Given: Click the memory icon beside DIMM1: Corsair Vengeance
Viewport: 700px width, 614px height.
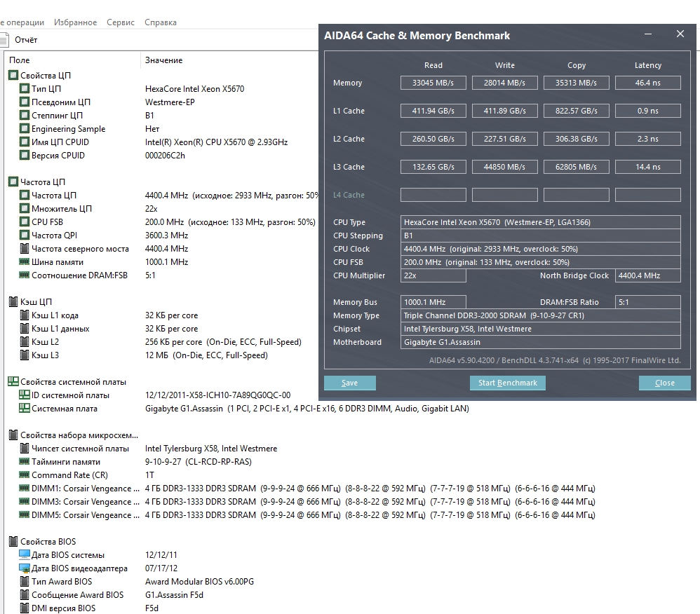Looking at the screenshot, I should (24, 488).
